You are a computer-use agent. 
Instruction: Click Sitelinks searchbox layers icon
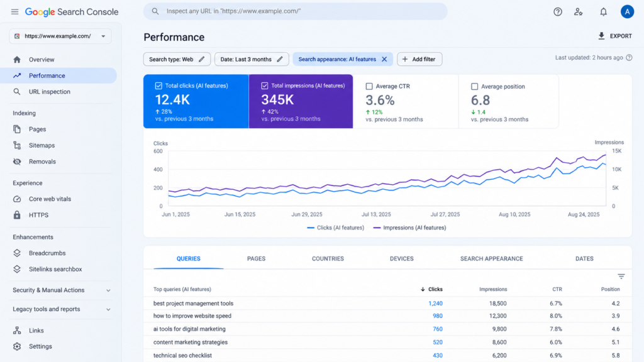click(x=17, y=269)
